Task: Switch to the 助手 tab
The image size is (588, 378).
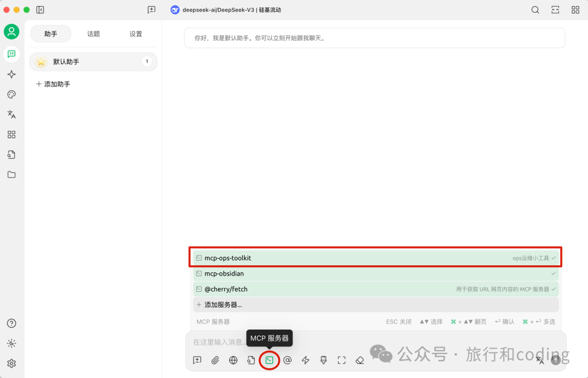Action: click(51, 34)
